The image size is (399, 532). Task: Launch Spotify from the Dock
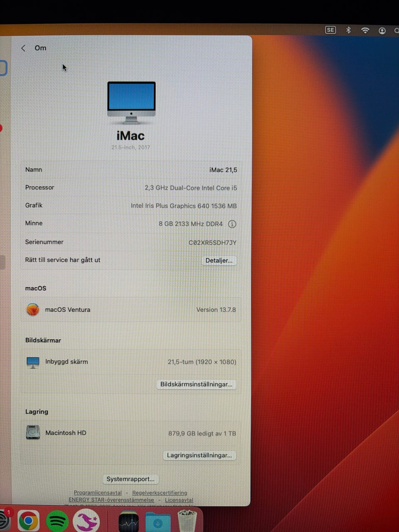click(x=57, y=521)
